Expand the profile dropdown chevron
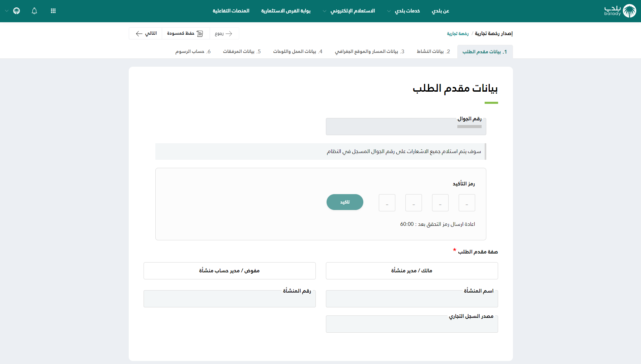 pyautogui.click(x=7, y=11)
